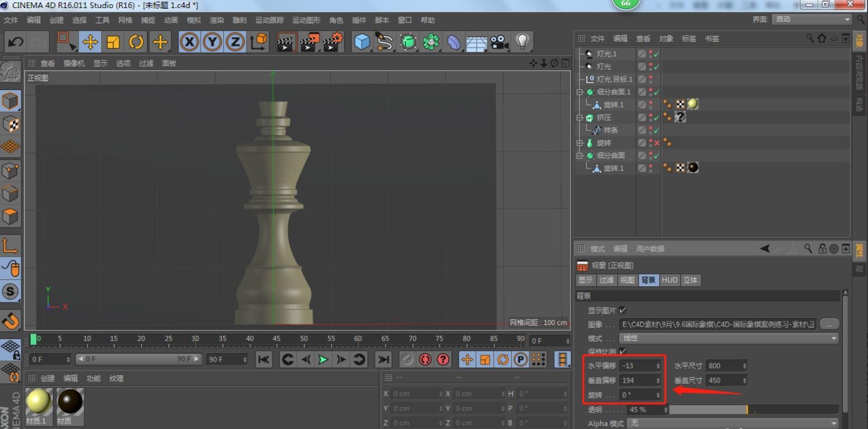Click the autokeying button
The image size is (868, 429).
[x=425, y=359]
